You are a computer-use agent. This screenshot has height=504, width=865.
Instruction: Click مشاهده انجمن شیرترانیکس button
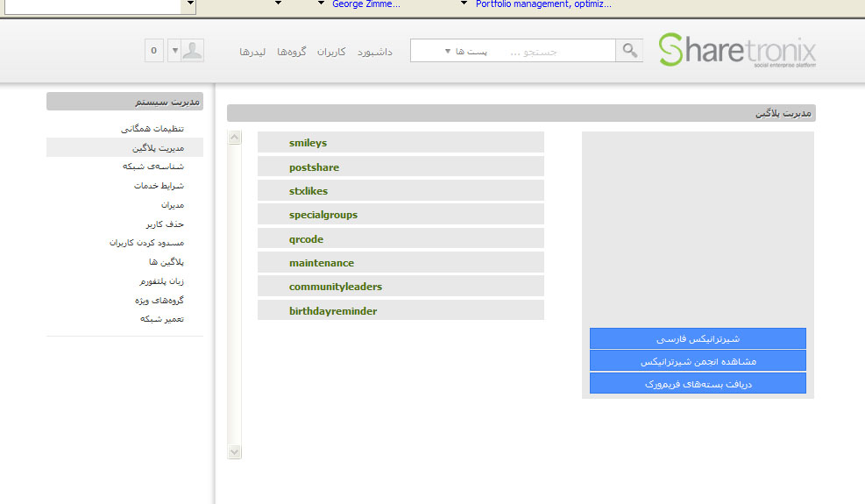[x=698, y=361]
